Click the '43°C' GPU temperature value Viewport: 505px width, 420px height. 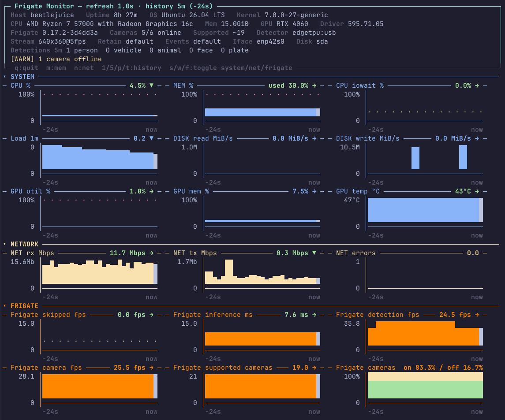tap(463, 191)
